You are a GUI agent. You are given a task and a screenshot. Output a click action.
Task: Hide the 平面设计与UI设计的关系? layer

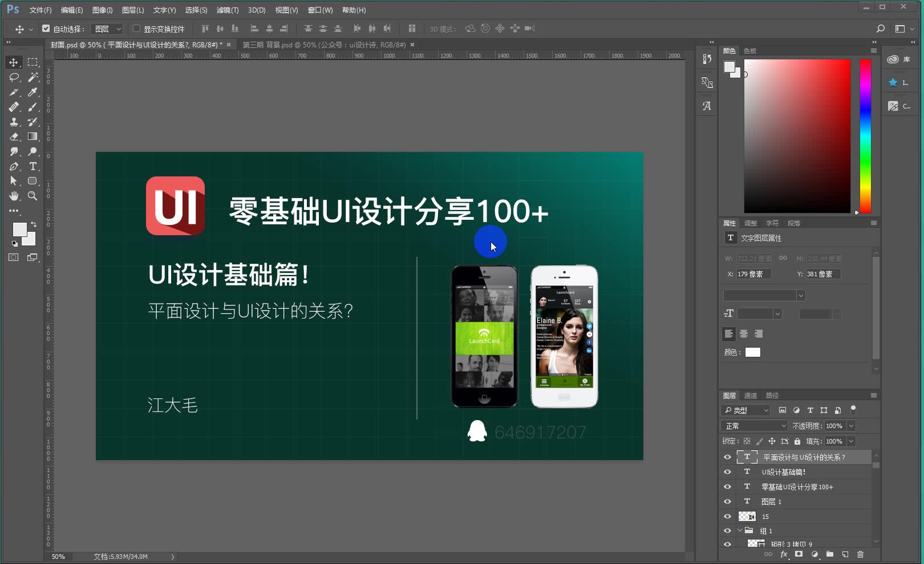(727, 457)
